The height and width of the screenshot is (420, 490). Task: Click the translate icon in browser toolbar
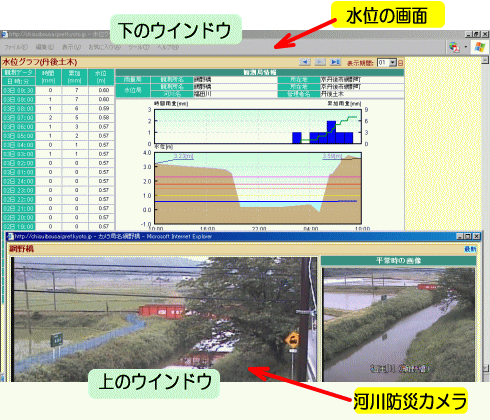[x=454, y=47]
